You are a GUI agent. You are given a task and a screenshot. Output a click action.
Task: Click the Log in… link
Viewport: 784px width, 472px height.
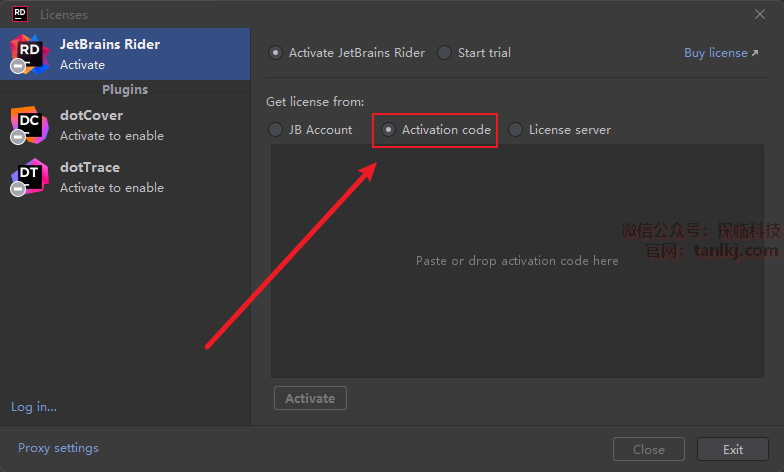[34, 407]
